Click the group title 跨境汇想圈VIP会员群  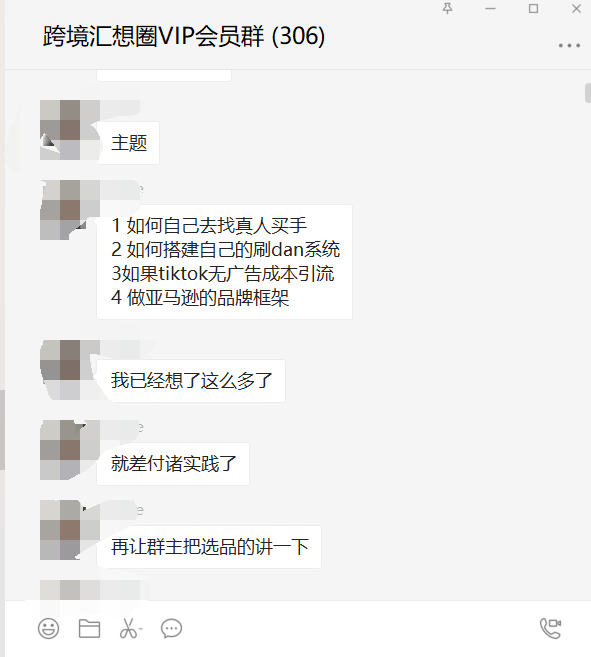154,36
